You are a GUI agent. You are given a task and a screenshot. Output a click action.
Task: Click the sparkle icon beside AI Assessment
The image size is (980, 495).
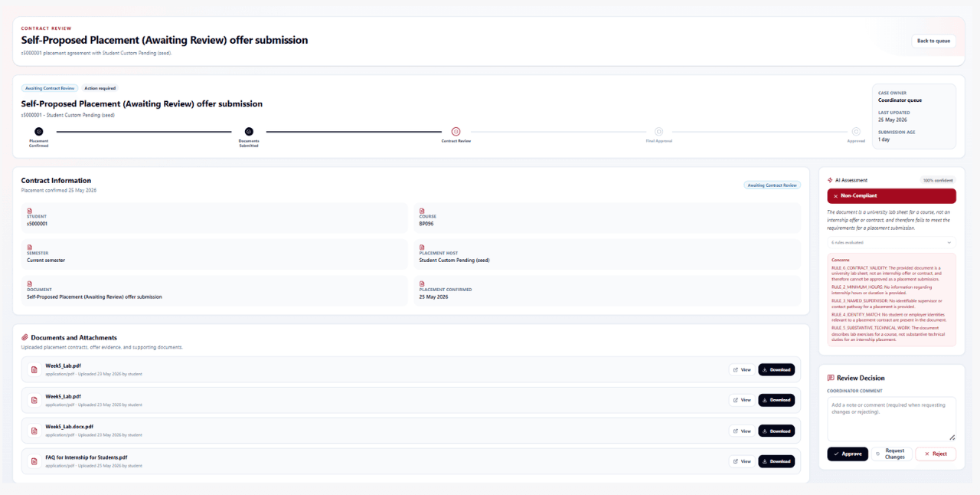(x=830, y=180)
